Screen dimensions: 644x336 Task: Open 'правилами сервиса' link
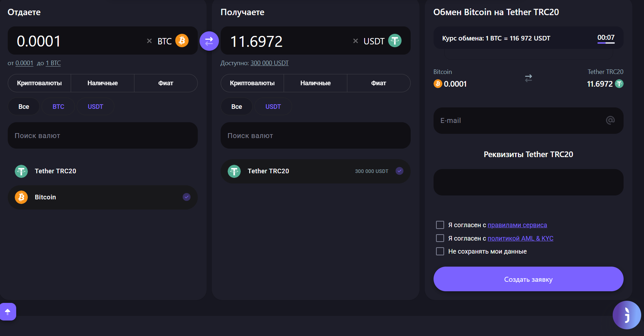click(517, 225)
